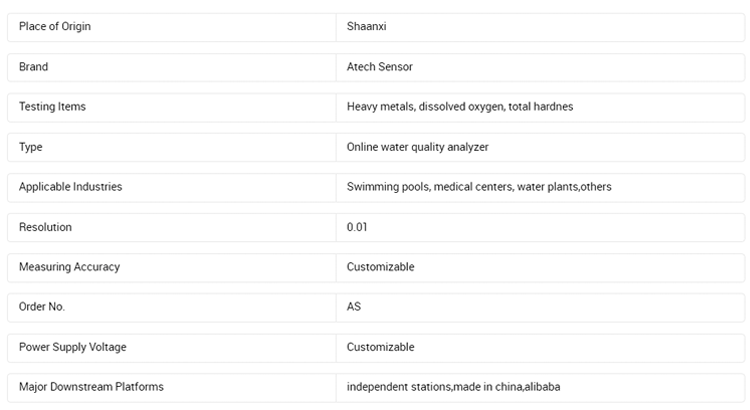
Task: Click the Testing Items label
Action: click(52, 107)
